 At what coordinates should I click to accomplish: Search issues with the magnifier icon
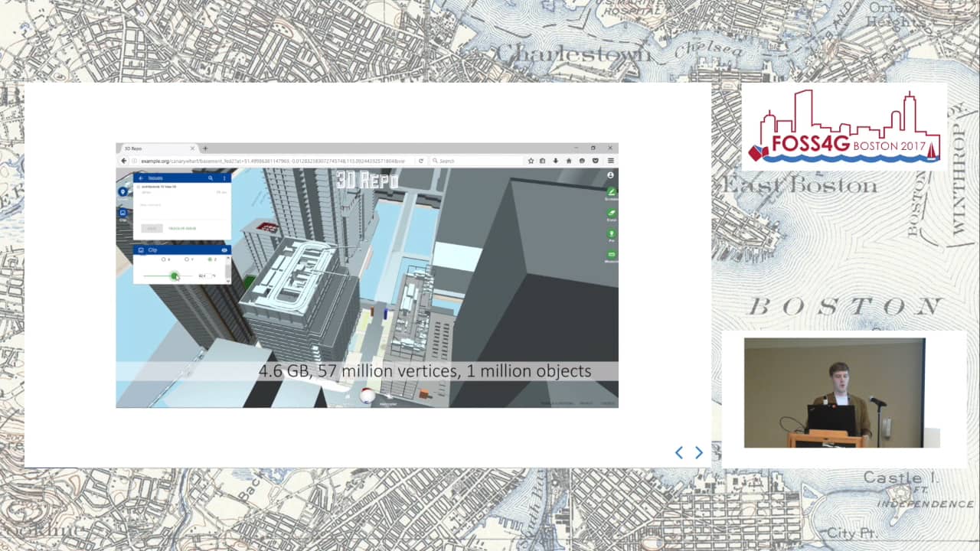(211, 178)
